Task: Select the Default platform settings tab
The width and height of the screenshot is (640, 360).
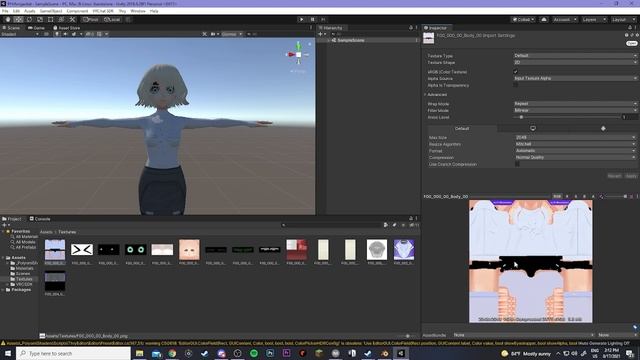Action: pos(461,129)
